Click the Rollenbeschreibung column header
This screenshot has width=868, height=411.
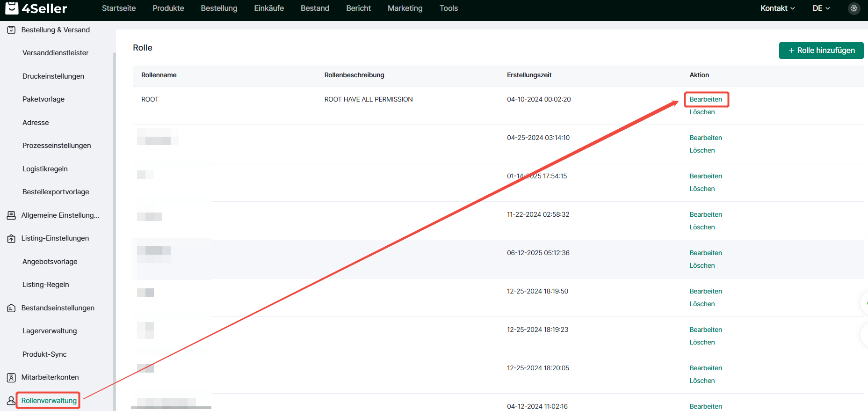coord(354,75)
